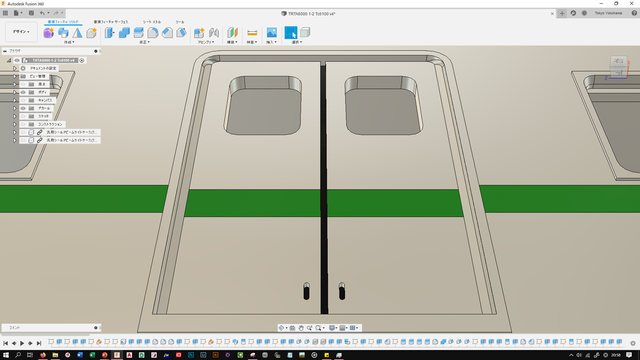
Task: Open Windows Start menu
Action: click(x=6, y=355)
